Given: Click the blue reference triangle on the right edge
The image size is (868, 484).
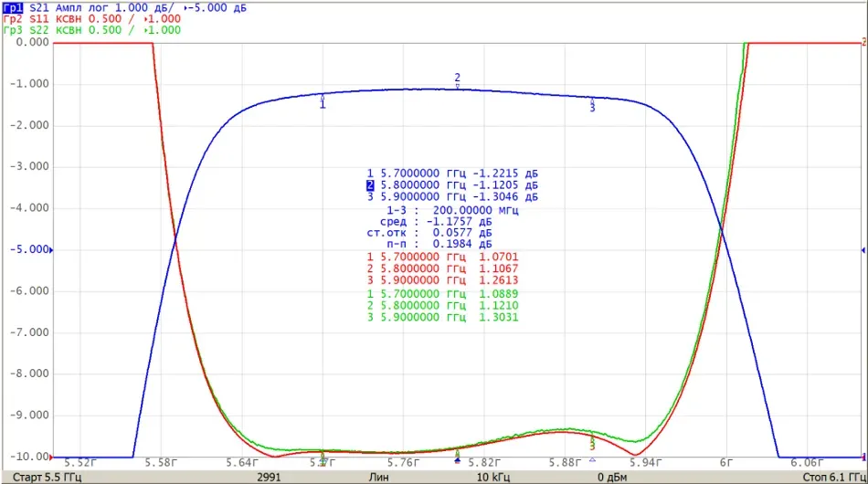Looking at the screenshot, I should 864,250.
